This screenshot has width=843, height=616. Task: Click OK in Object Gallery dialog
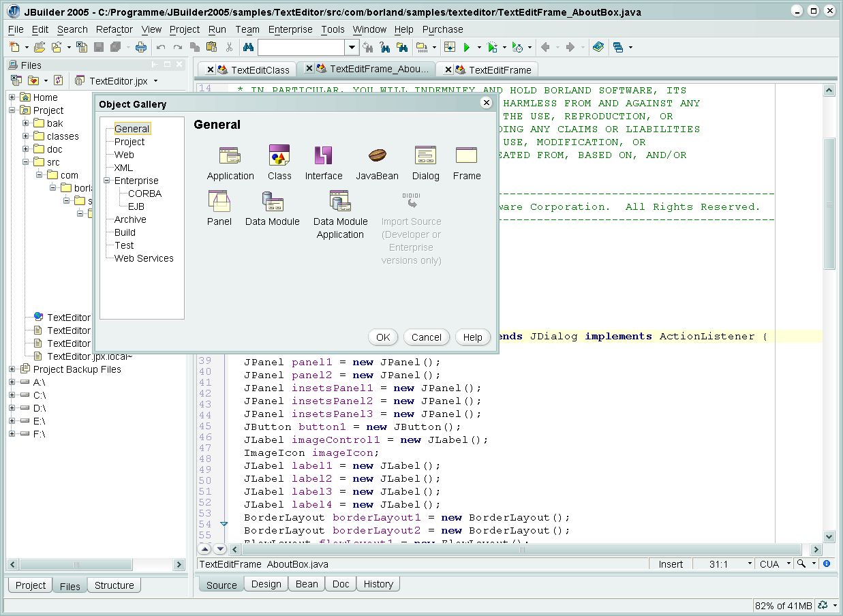point(383,337)
